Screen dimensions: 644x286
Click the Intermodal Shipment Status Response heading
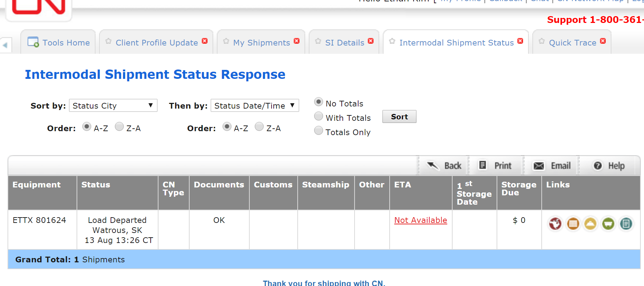[x=155, y=74]
